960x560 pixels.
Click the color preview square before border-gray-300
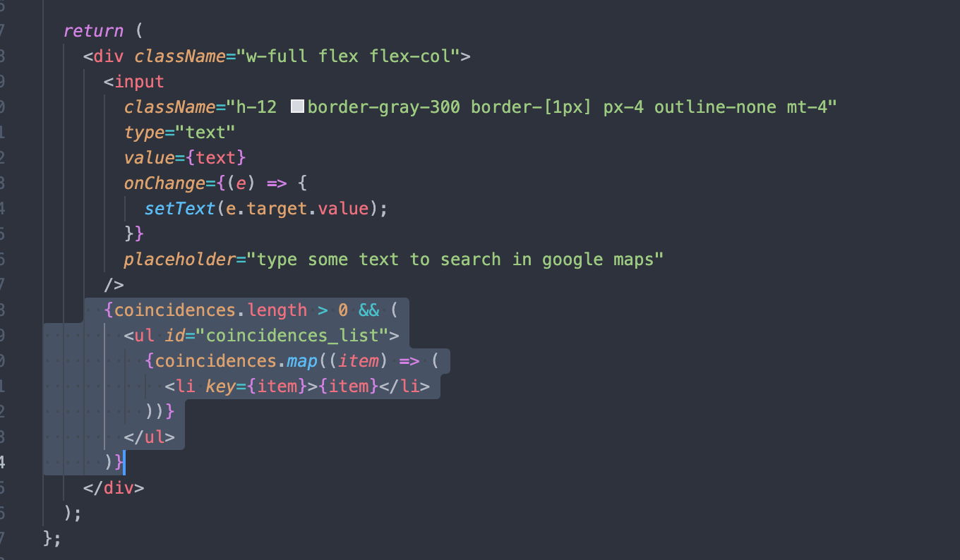296,106
